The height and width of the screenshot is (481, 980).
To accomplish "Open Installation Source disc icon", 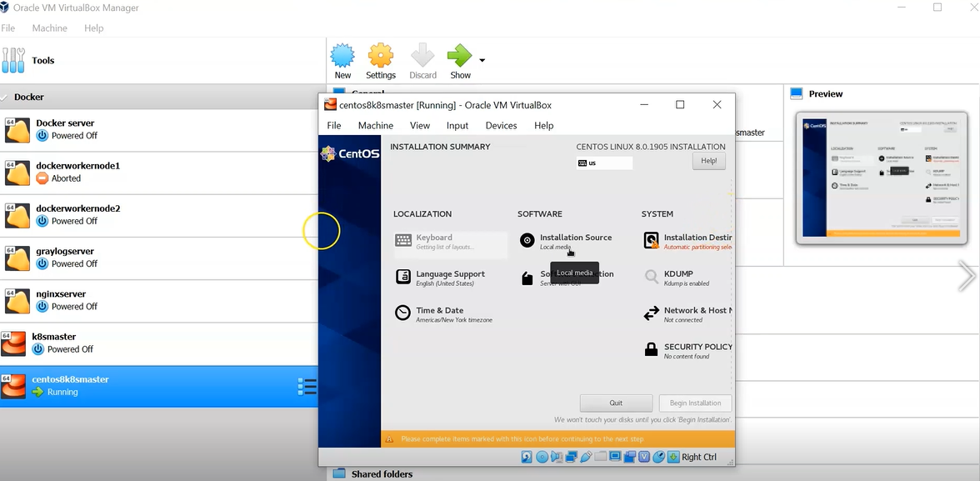I will pos(527,240).
